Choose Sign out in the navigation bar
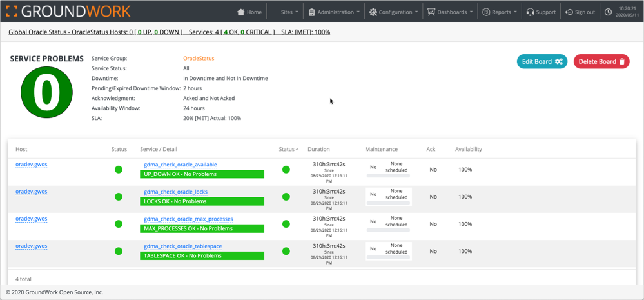This screenshot has height=300, width=644. point(580,12)
